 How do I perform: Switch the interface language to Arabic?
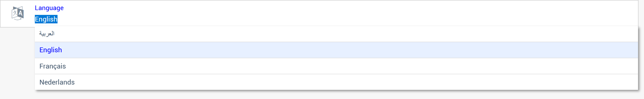336,34
